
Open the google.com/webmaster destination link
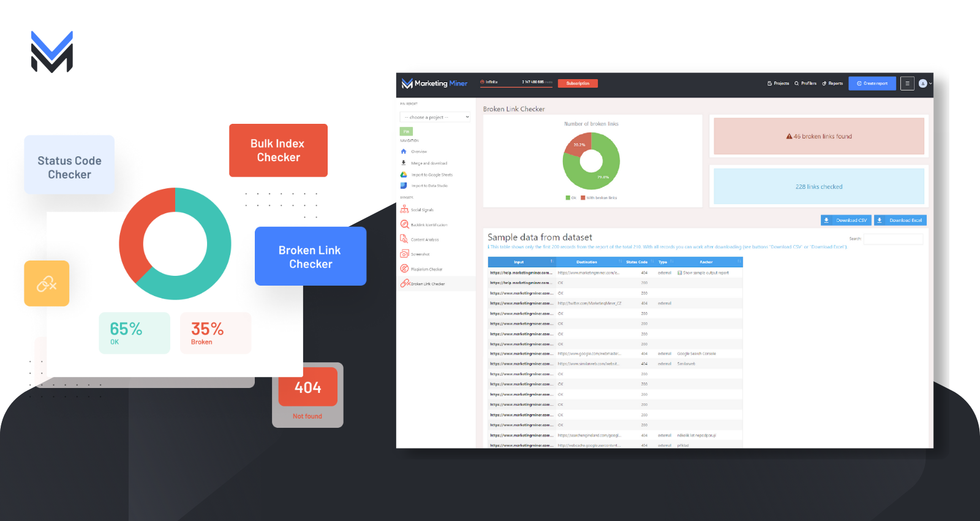589,354
